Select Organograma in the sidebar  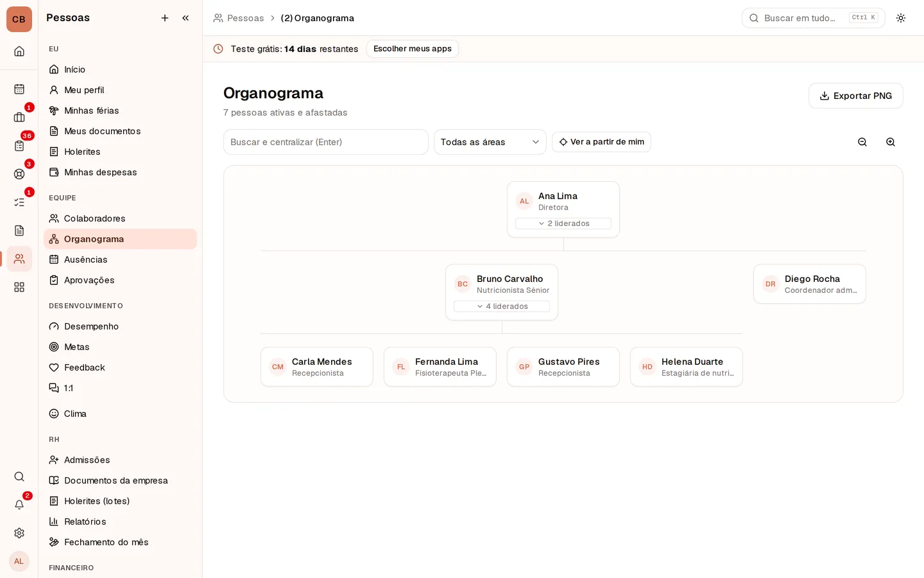pyautogui.click(x=120, y=239)
